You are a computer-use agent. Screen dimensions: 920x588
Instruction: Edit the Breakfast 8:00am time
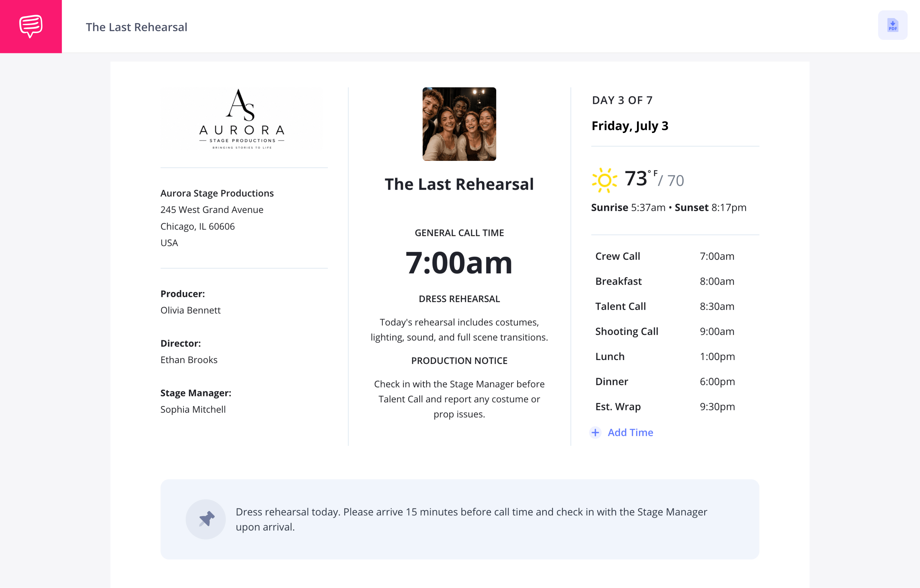tap(717, 281)
